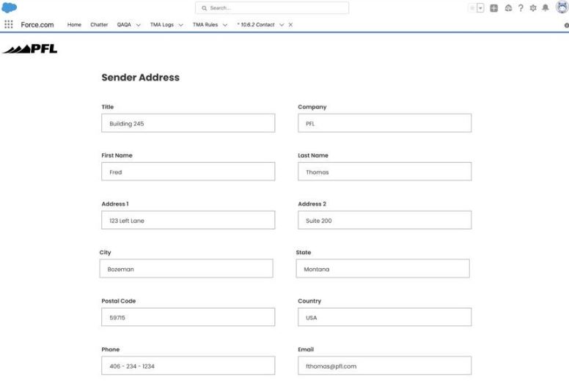Screen dimensions: 569x392
Task: Click the City field containing Bozeman
Action: [x=186, y=269]
